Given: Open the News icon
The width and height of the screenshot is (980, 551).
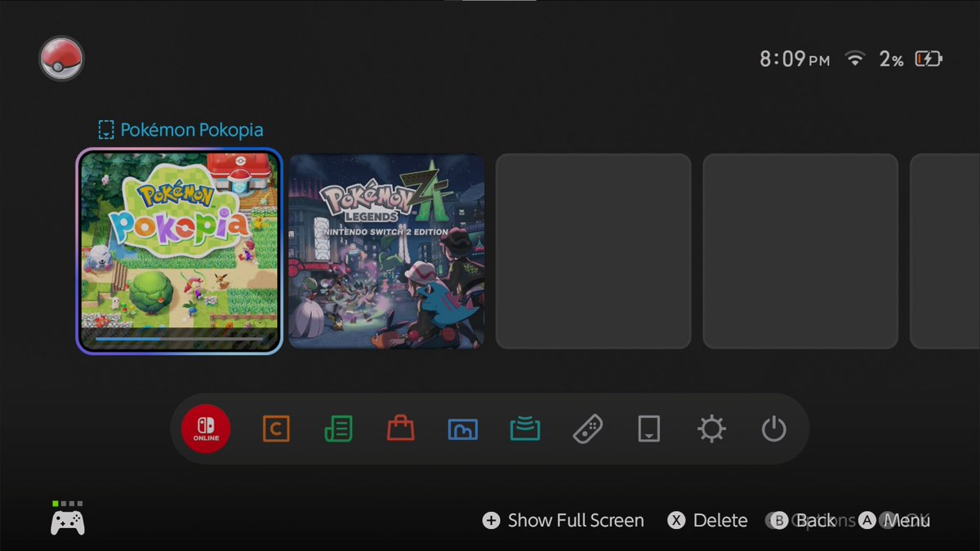Looking at the screenshot, I should pos(338,429).
